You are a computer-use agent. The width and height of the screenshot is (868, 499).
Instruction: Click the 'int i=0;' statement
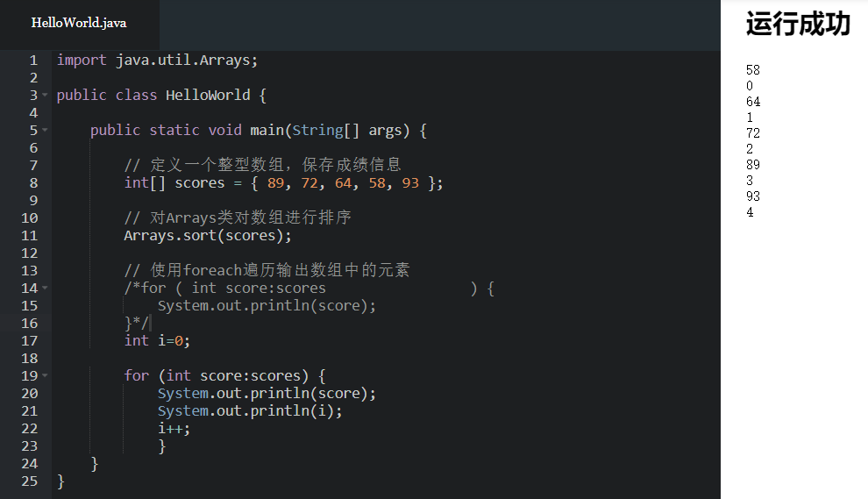click(x=157, y=340)
